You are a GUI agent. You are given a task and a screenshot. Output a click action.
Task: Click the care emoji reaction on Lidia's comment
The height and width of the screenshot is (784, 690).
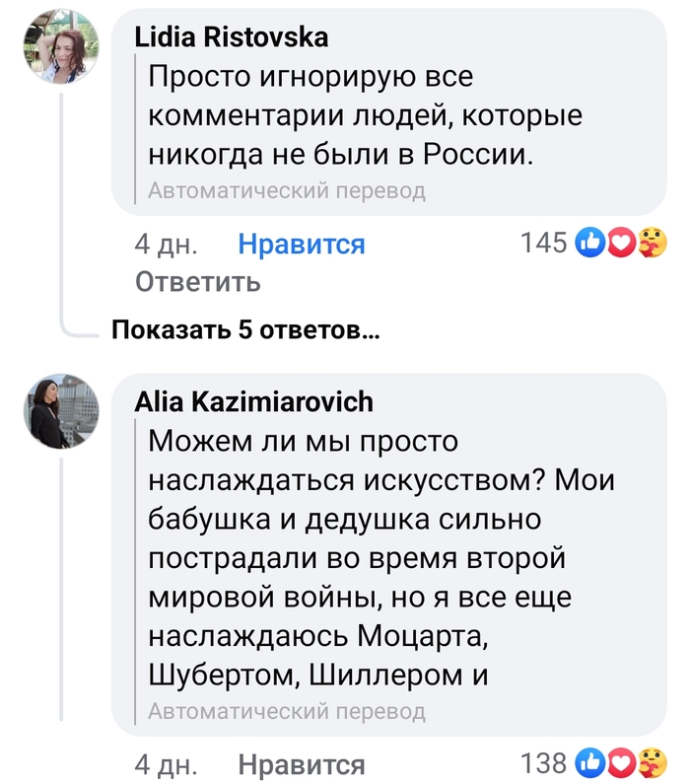pos(651,243)
